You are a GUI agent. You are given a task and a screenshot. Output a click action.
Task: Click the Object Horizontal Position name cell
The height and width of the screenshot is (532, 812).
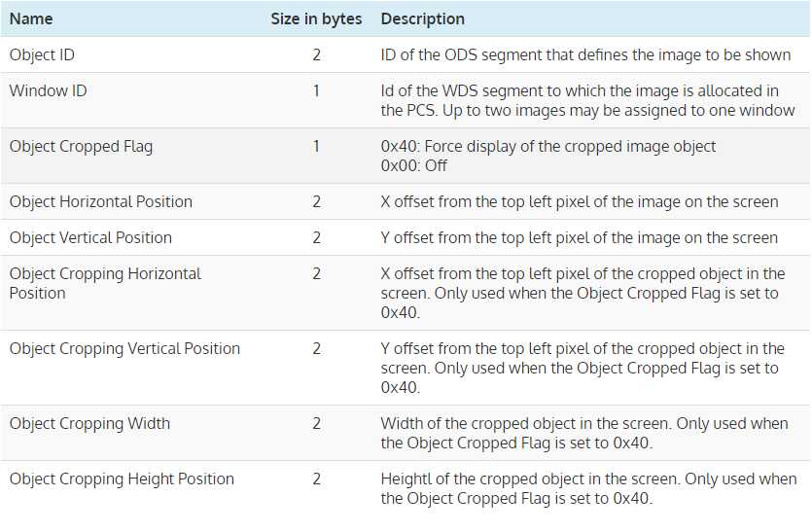click(100, 202)
